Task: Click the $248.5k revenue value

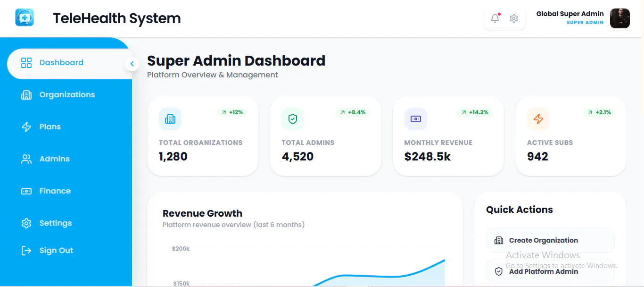Action: click(428, 157)
